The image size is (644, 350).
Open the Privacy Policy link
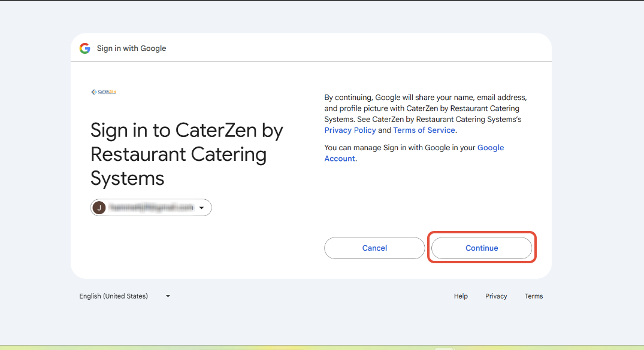coord(350,130)
